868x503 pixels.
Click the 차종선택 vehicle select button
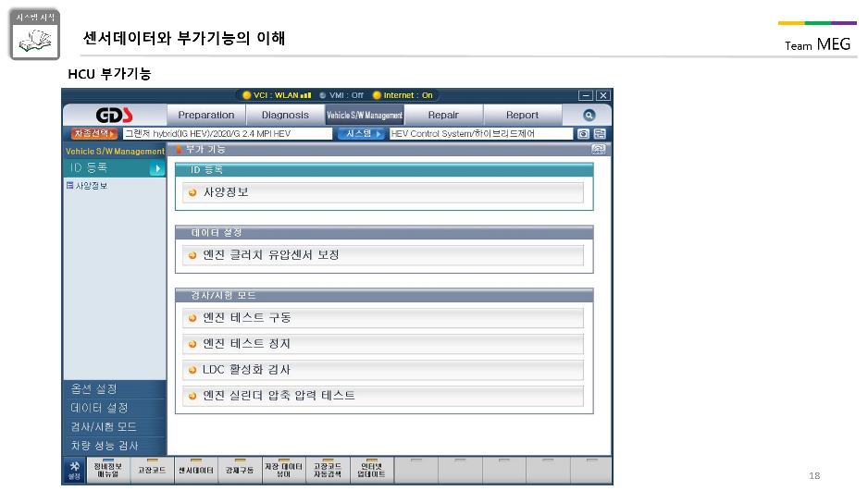click(94, 133)
